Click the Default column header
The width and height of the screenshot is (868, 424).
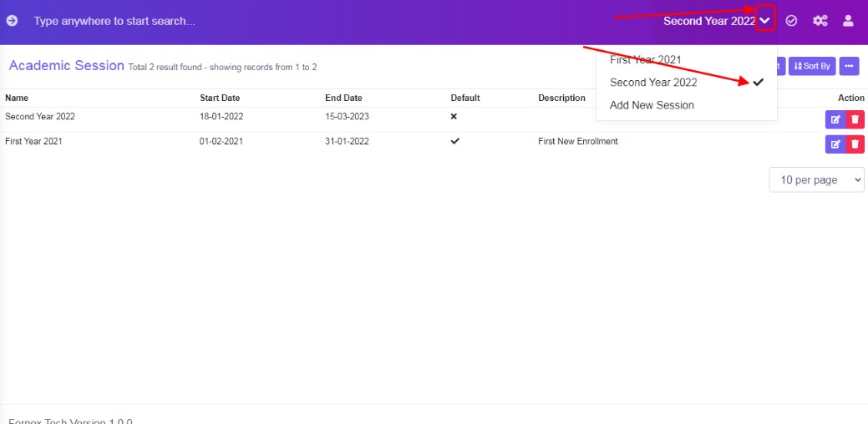click(x=465, y=98)
